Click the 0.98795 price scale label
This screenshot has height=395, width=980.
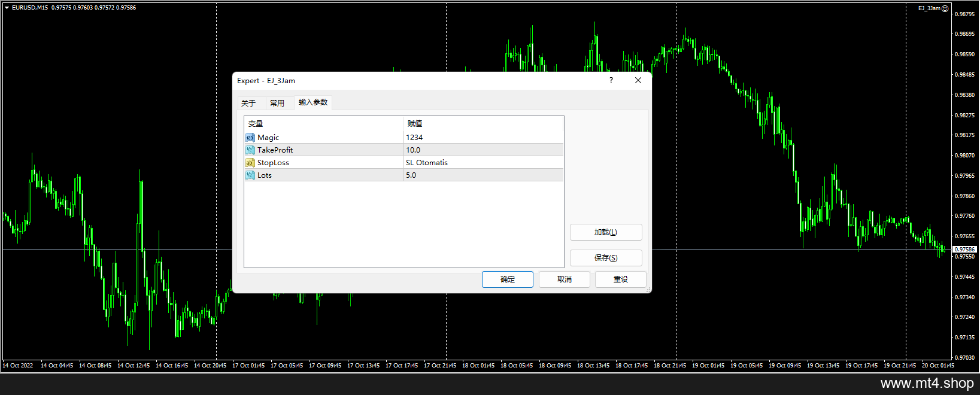click(x=964, y=14)
